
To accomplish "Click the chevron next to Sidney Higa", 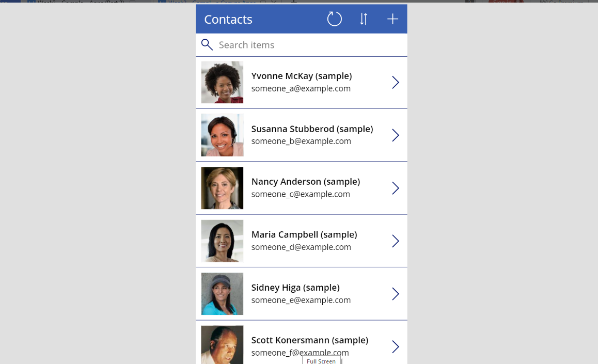I will (x=395, y=293).
